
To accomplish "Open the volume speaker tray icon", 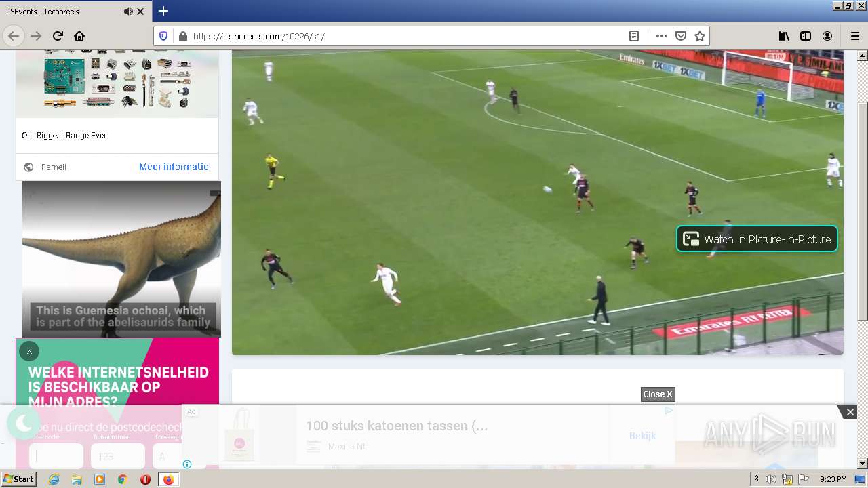I will 771,479.
